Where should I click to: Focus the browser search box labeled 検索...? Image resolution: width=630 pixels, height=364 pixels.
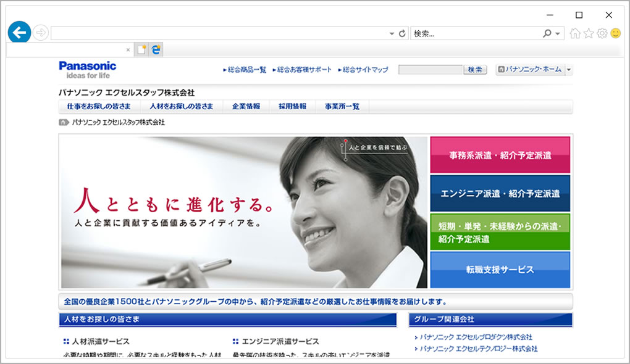(x=476, y=34)
